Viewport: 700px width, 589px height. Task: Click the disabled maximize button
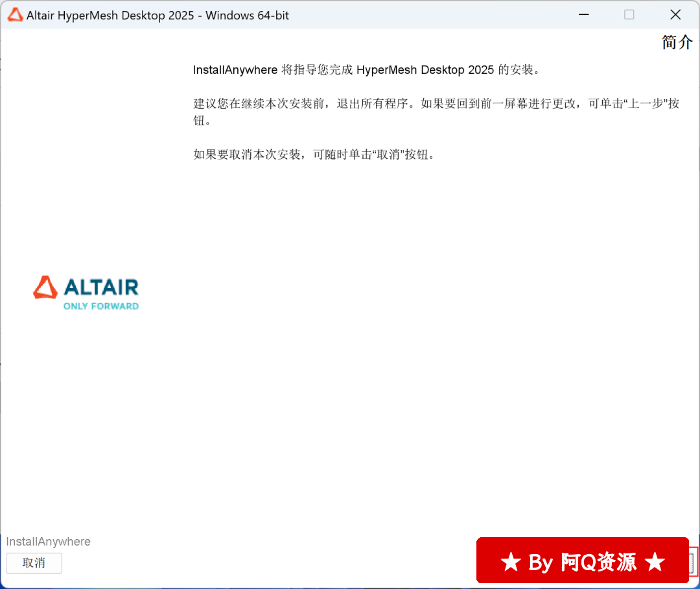click(629, 15)
